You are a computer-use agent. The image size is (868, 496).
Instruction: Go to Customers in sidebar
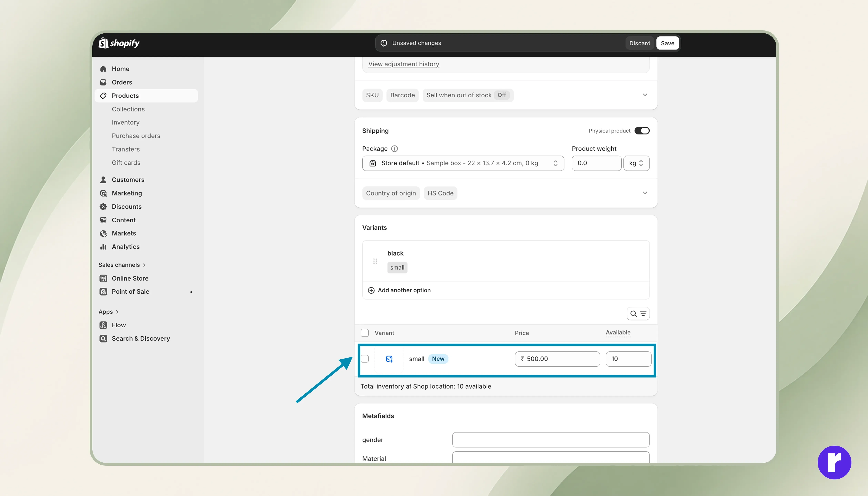click(128, 180)
